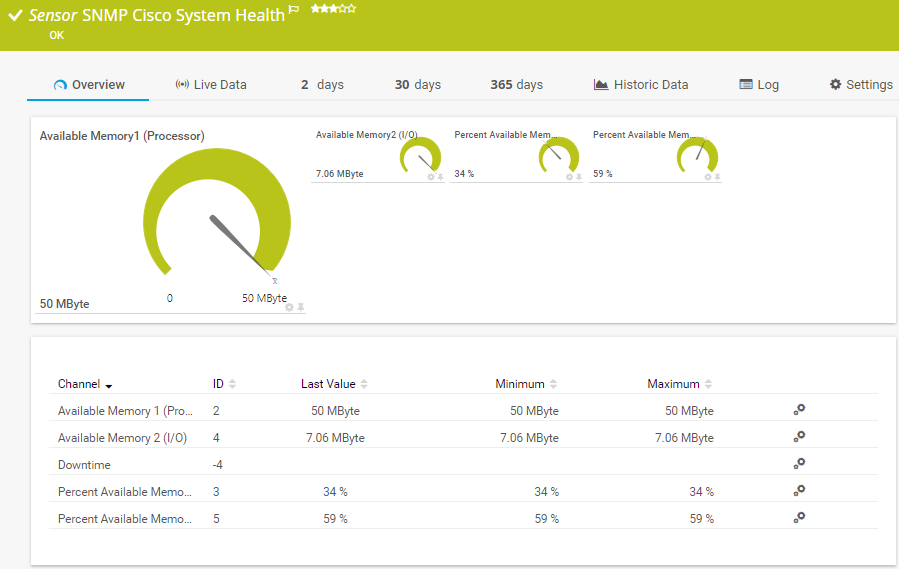Click the flag icon beside the sensor name
Image resolution: width=899 pixels, height=569 pixels.
(x=293, y=9)
